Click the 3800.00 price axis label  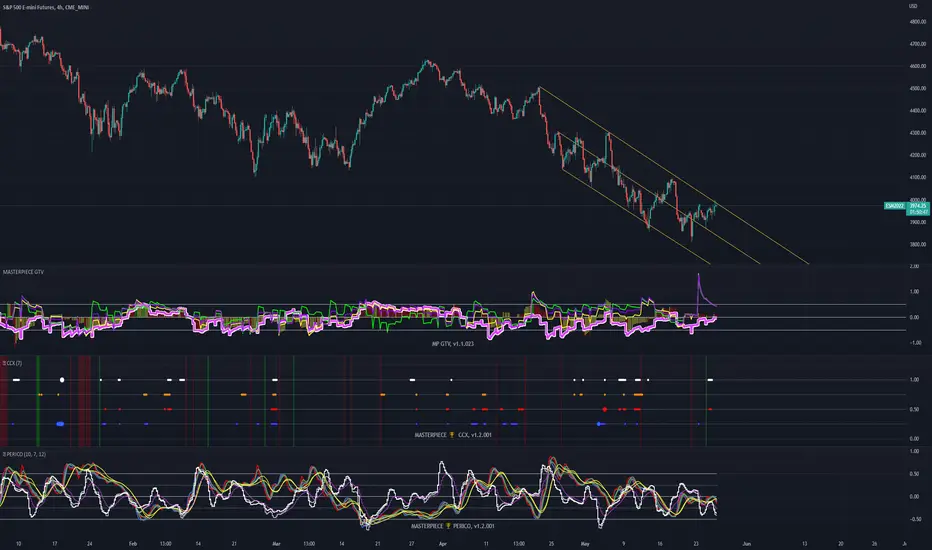pos(918,244)
